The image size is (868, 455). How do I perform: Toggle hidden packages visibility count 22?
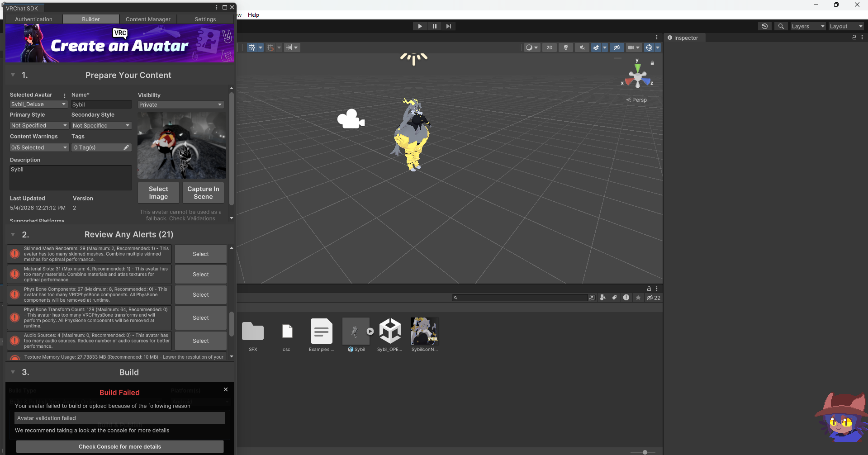pyautogui.click(x=654, y=298)
